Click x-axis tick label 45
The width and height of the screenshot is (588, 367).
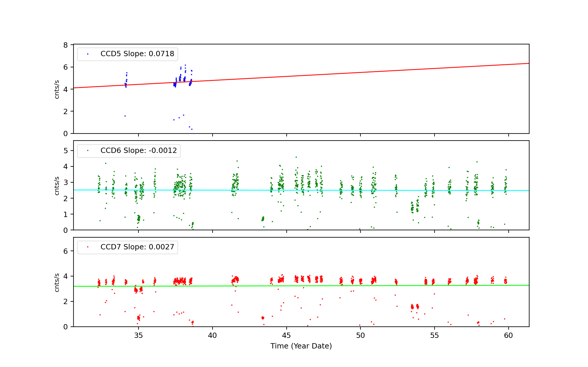[x=286, y=336]
